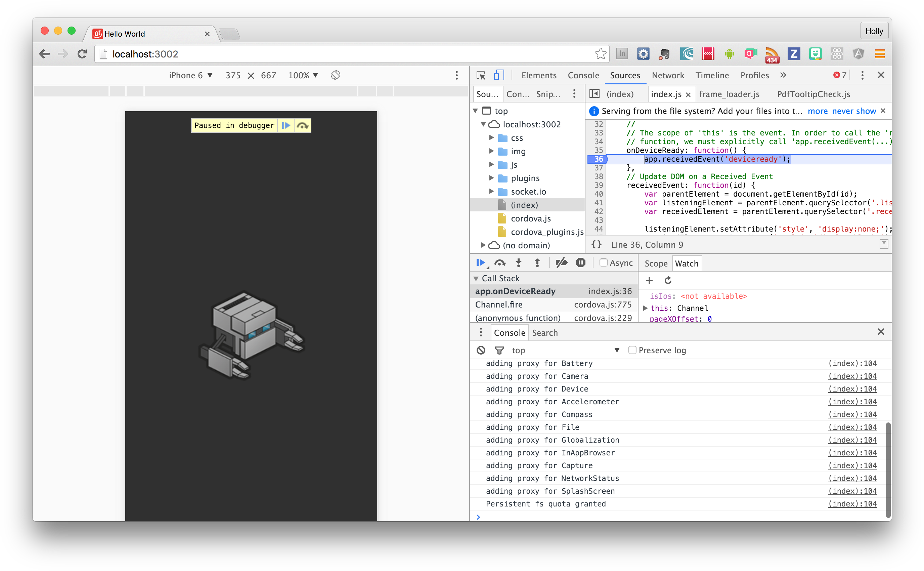The width and height of the screenshot is (924, 571).
Task: Click the more link in info bar
Action: [817, 111]
